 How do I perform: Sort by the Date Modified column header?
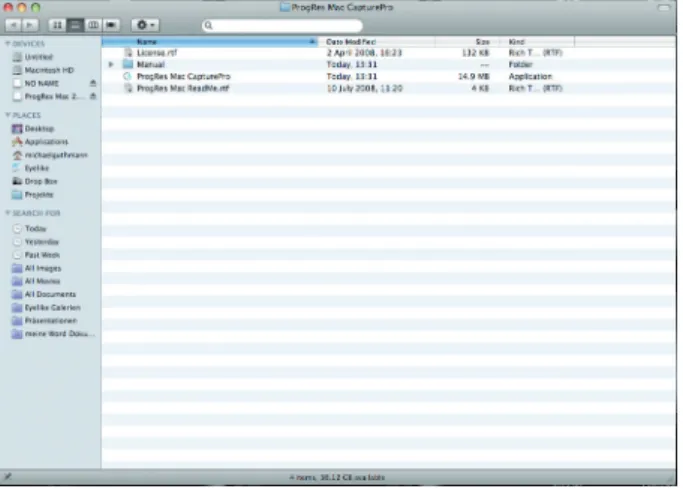pos(377,42)
